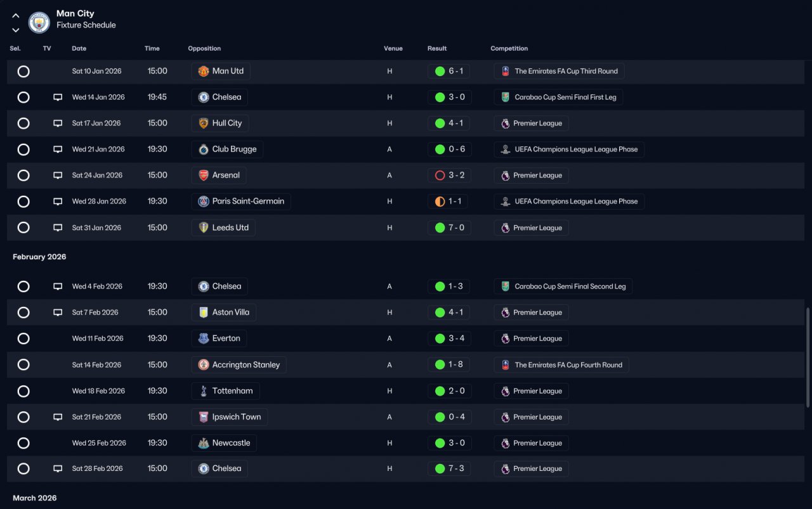Click the TV icon for the Arsenal fixture
This screenshot has height=509, width=812.
coord(58,176)
